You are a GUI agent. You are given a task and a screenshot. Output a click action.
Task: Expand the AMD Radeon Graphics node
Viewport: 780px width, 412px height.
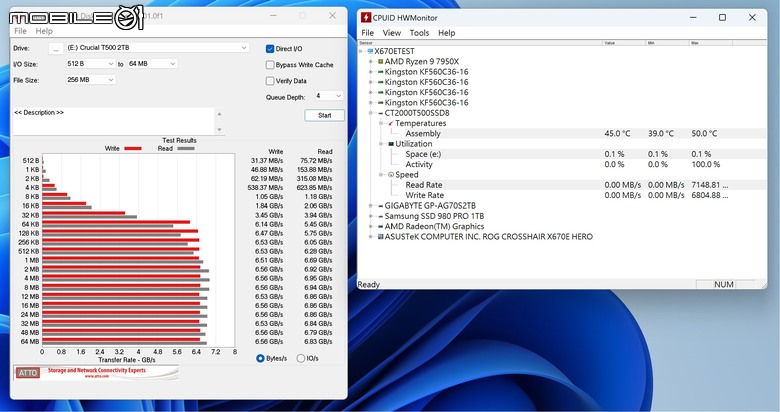371,226
